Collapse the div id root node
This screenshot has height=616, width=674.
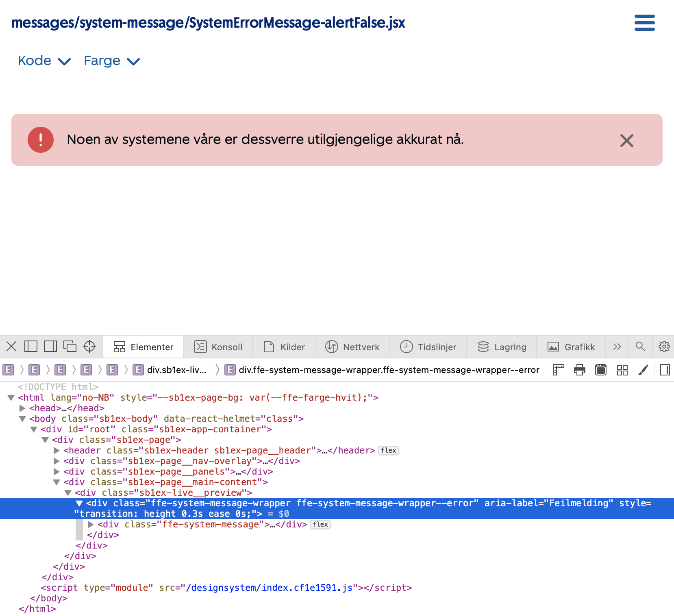34,429
